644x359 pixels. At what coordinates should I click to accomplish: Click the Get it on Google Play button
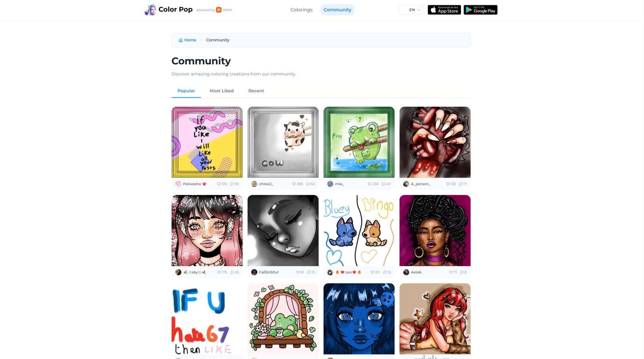pos(480,10)
